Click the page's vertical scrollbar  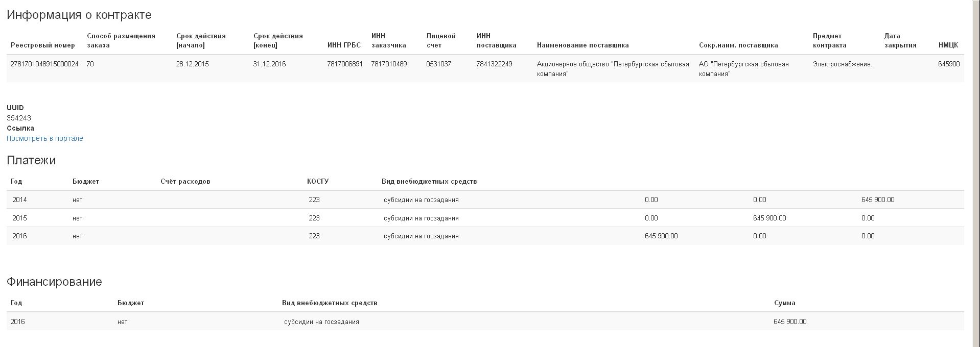[975, 173]
